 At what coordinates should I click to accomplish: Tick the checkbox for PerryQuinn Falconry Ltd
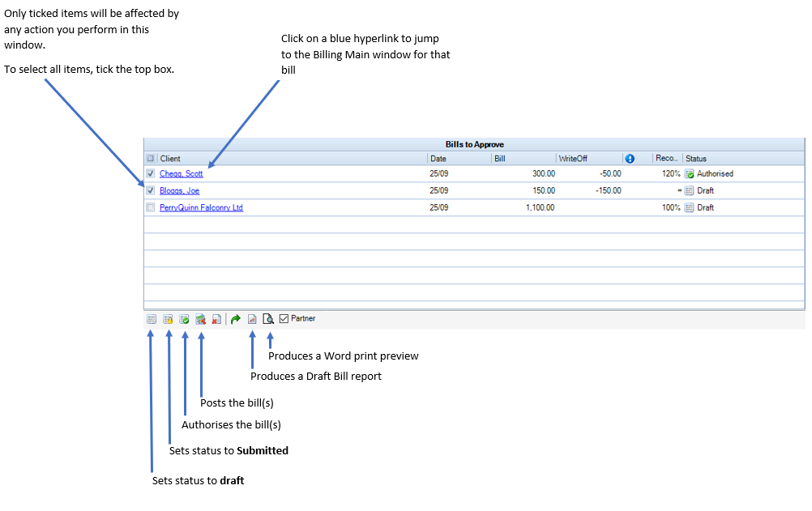click(x=151, y=207)
